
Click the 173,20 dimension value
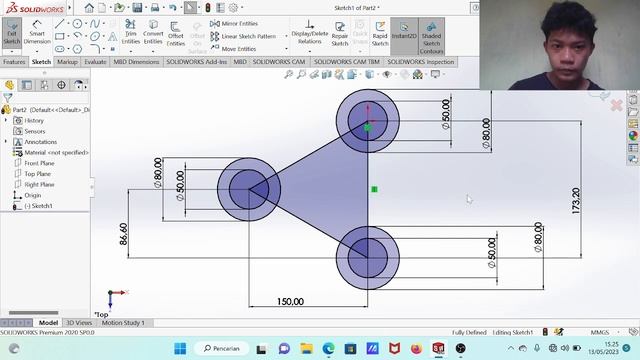coord(576,201)
